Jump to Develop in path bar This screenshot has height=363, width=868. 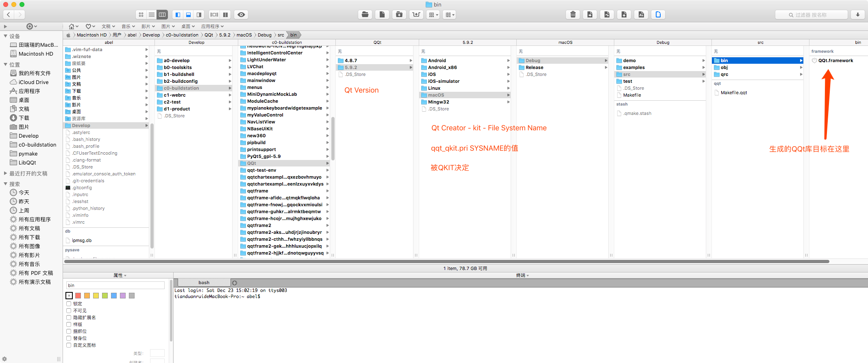pos(151,35)
